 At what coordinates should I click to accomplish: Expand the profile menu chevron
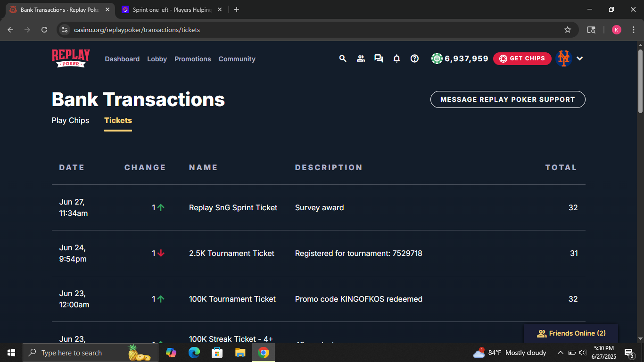point(580,58)
